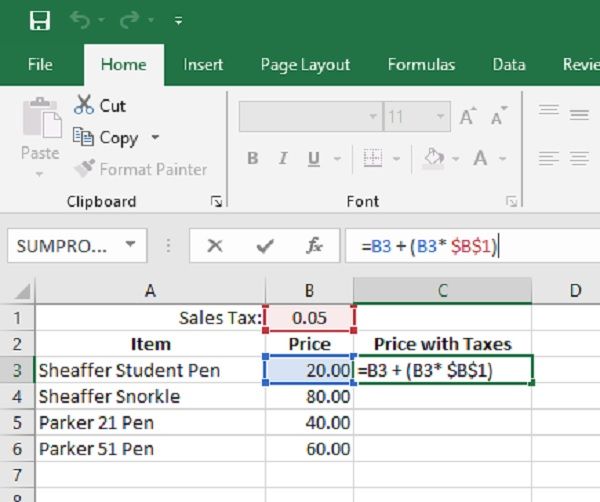Click the 'Sales Tax:' label cell
The image size is (600, 502).
(x=150, y=318)
